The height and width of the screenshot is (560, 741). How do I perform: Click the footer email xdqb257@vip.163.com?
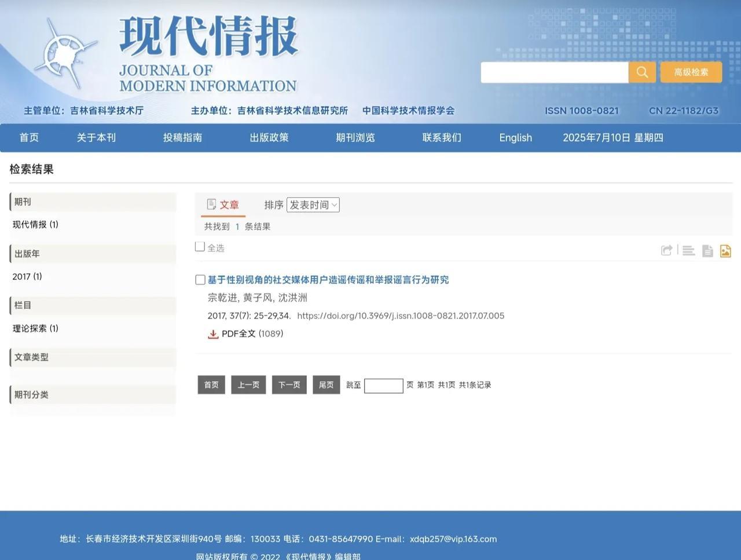click(453, 539)
